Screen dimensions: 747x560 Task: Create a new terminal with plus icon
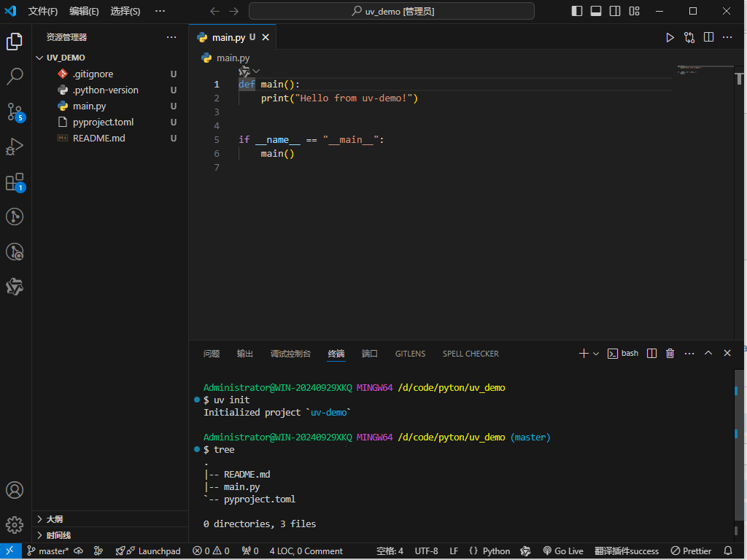[x=584, y=354]
